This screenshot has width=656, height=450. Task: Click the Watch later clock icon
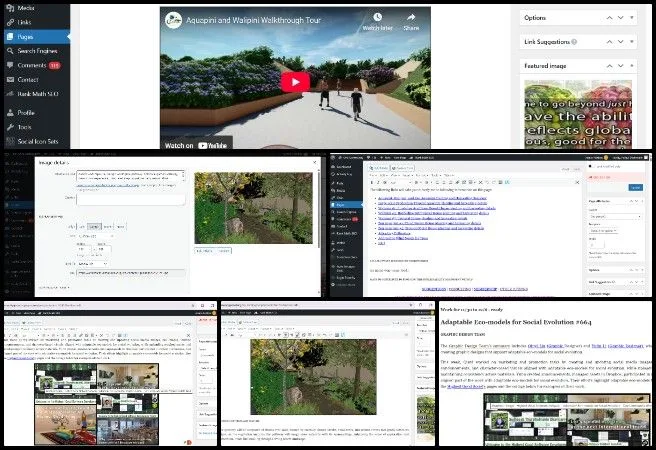[376, 19]
